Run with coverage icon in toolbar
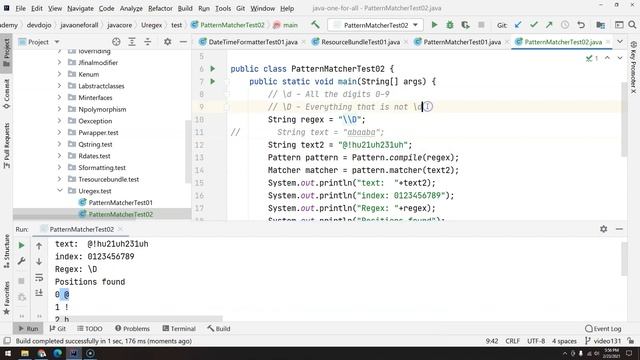The height and width of the screenshot is (360, 640). pos(465,25)
